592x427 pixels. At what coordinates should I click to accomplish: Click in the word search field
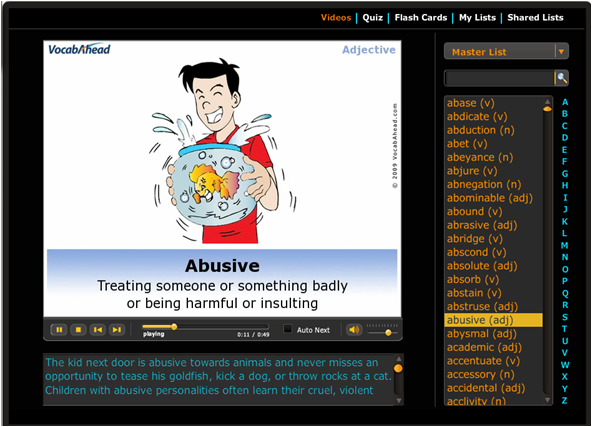pyautogui.click(x=499, y=78)
